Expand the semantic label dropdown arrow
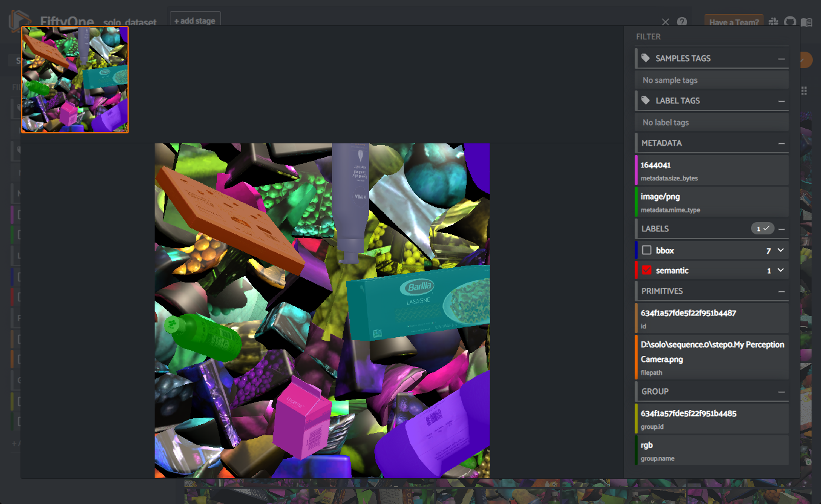Viewport: 821px width, 504px height. [x=780, y=270]
